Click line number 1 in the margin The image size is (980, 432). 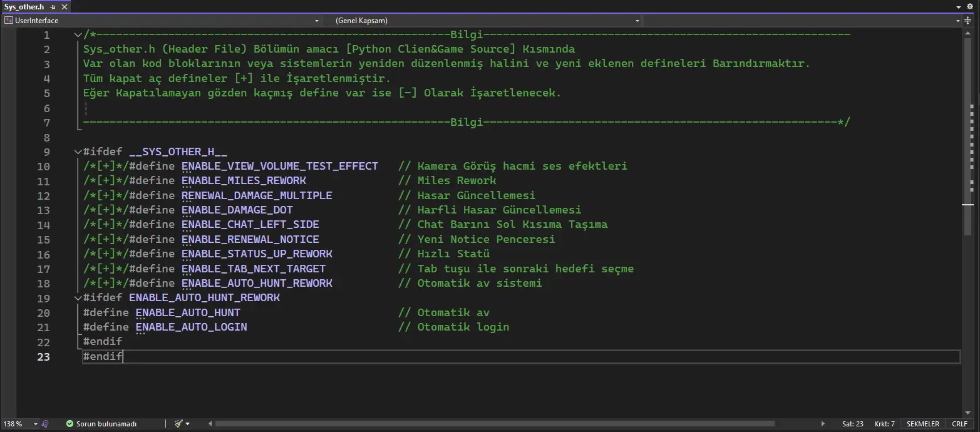46,35
